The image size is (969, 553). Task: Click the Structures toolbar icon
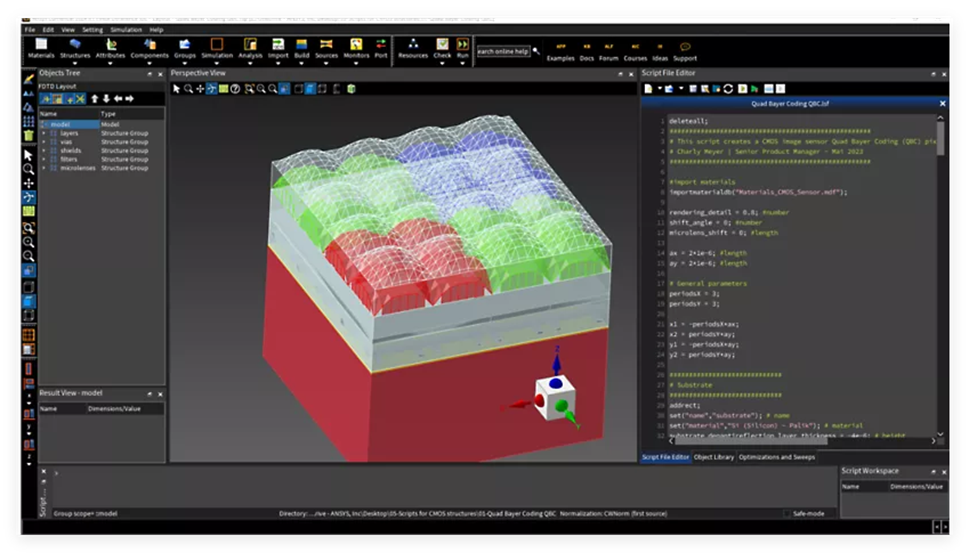point(75,44)
